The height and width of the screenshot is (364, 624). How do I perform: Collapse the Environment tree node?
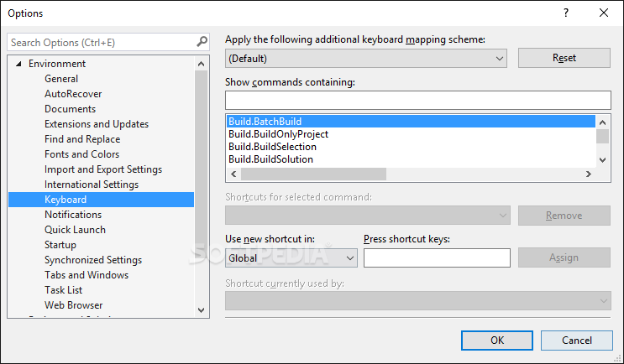18,64
